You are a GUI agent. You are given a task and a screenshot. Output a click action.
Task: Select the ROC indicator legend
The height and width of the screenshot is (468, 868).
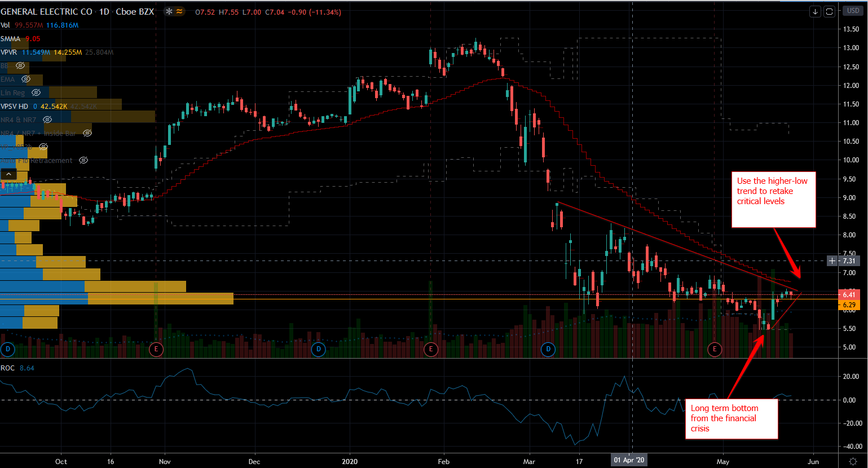7,368
